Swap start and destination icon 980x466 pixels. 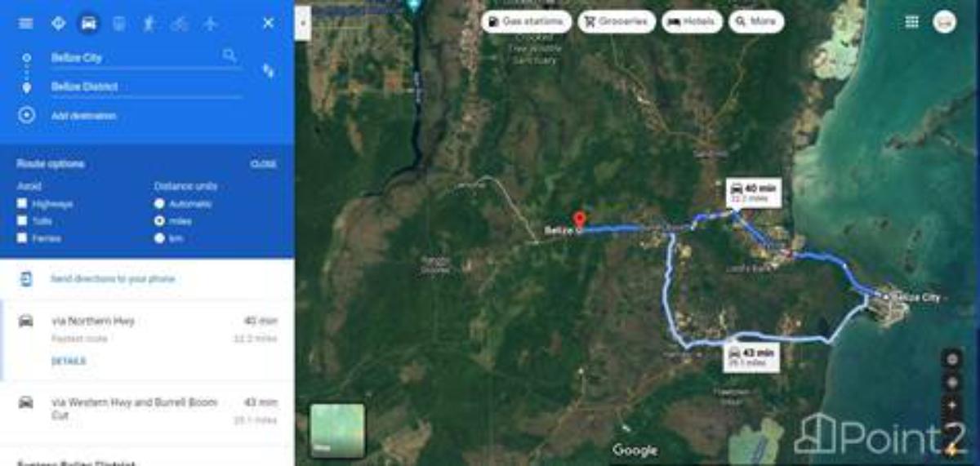pos(268,71)
